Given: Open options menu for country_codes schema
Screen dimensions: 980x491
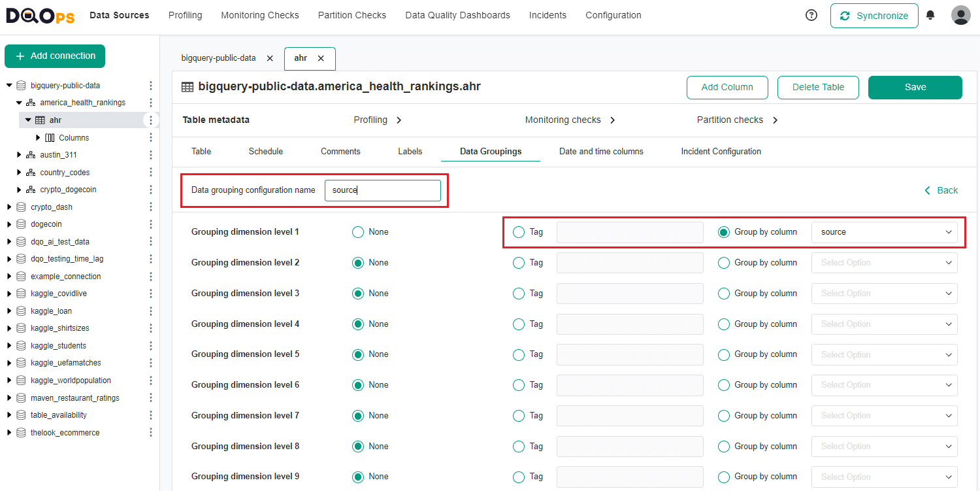Looking at the screenshot, I should (151, 173).
